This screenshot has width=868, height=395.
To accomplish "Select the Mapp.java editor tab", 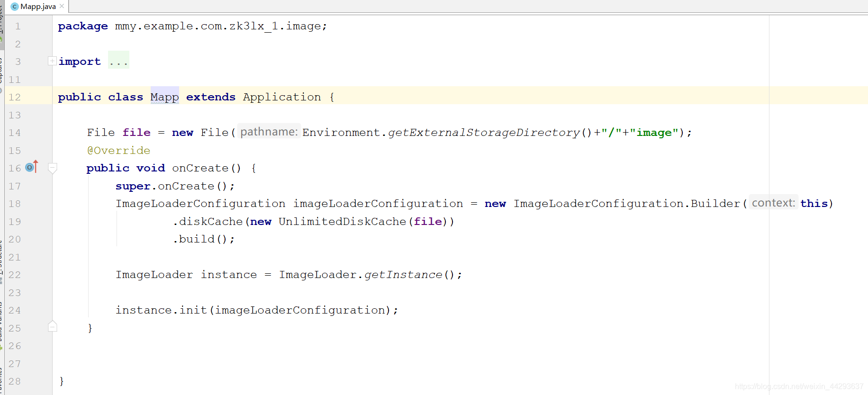I will [38, 7].
